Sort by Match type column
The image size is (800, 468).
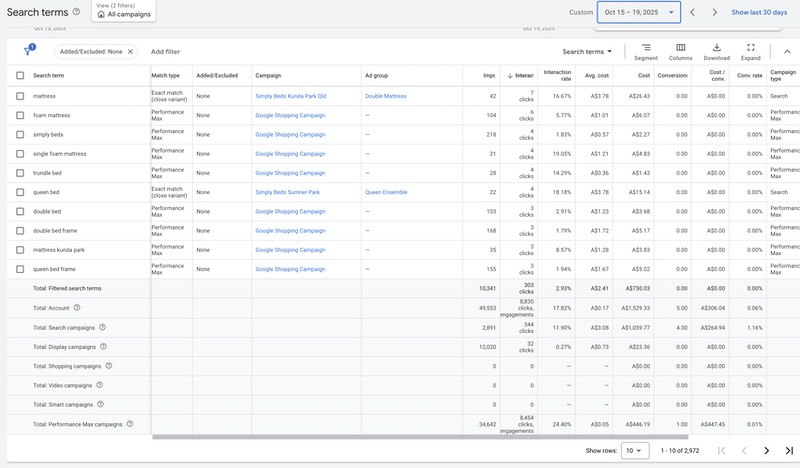[x=165, y=76]
